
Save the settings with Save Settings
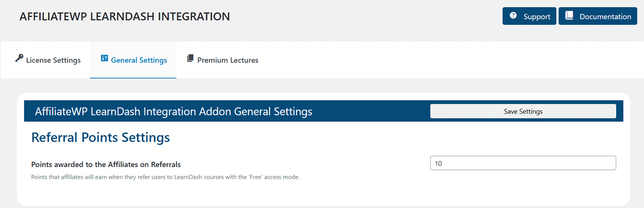pyautogui.click(x=523, y=111)
